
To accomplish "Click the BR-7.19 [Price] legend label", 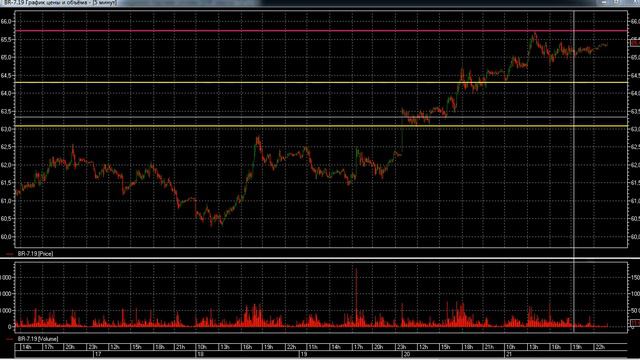I will (x=35, y=253).
